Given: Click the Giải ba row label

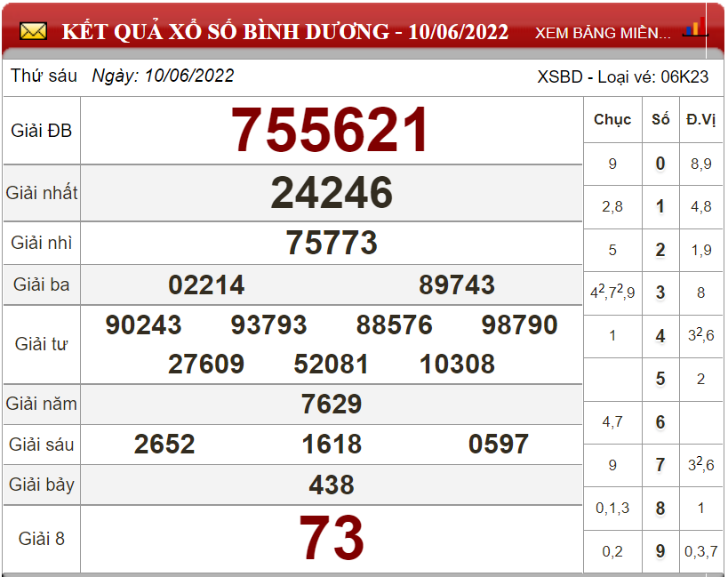Looking at the screenshot, I should (x=41, y=284).
